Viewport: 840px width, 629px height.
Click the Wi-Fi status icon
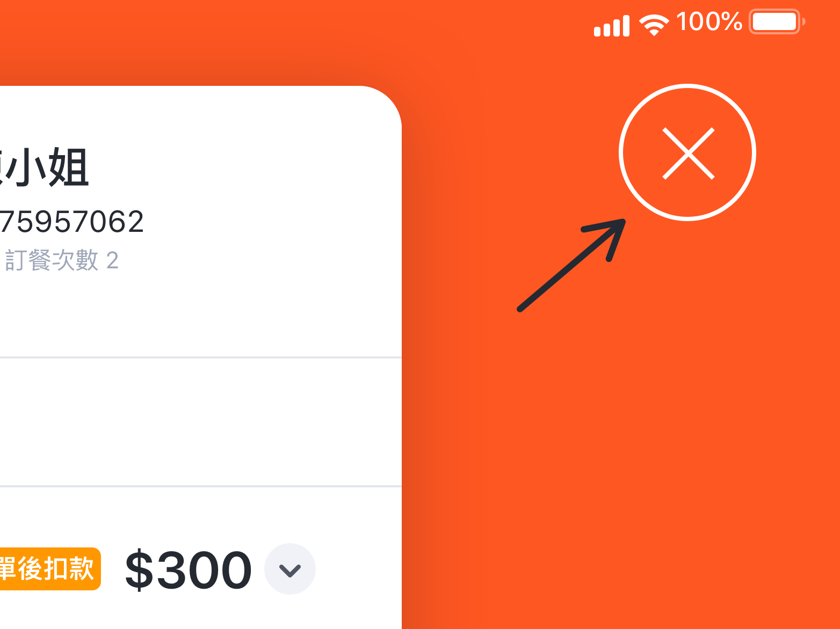654,25
